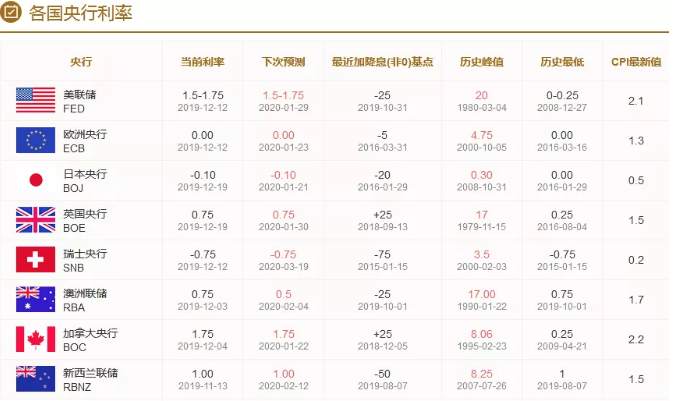Click ECB historical peak 4.75 cell
Viewport: 685px width, 401px height.
pyautogui.click(x=481, y=141)
